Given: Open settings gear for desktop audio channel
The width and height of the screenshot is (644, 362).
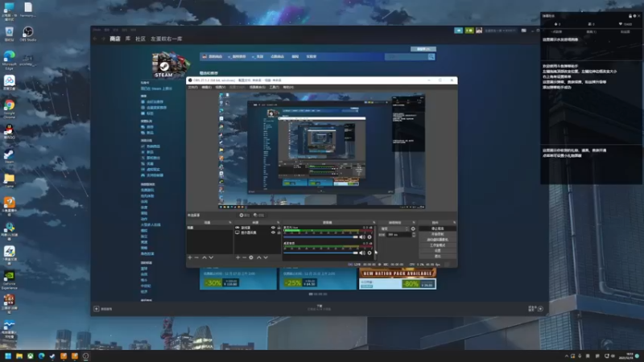Looking at the screenshot, I should point(369,237).
